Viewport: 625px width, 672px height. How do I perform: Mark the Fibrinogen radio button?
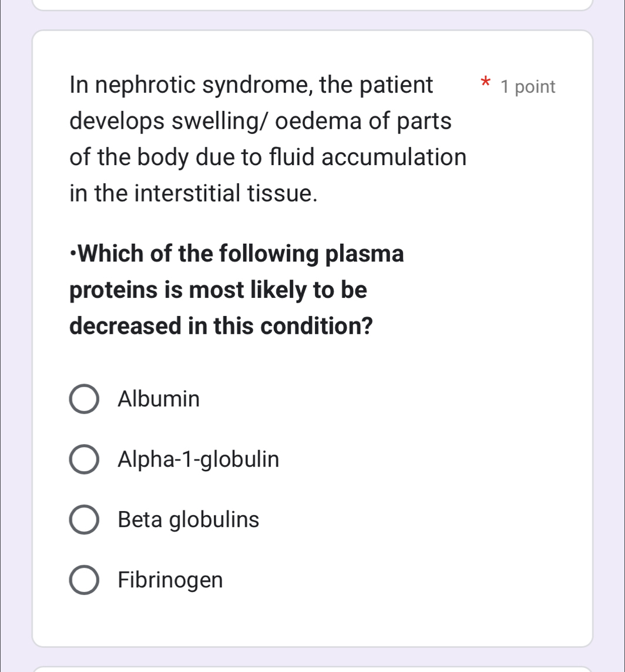(85, 580)
